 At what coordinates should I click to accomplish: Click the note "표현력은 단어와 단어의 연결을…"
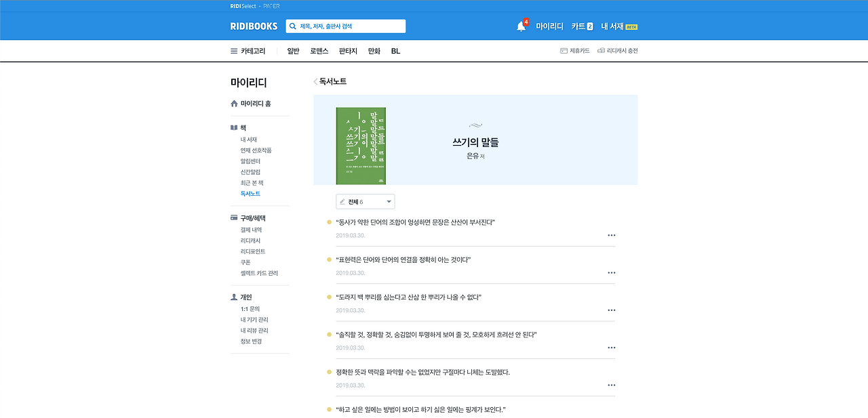(403, 259)
